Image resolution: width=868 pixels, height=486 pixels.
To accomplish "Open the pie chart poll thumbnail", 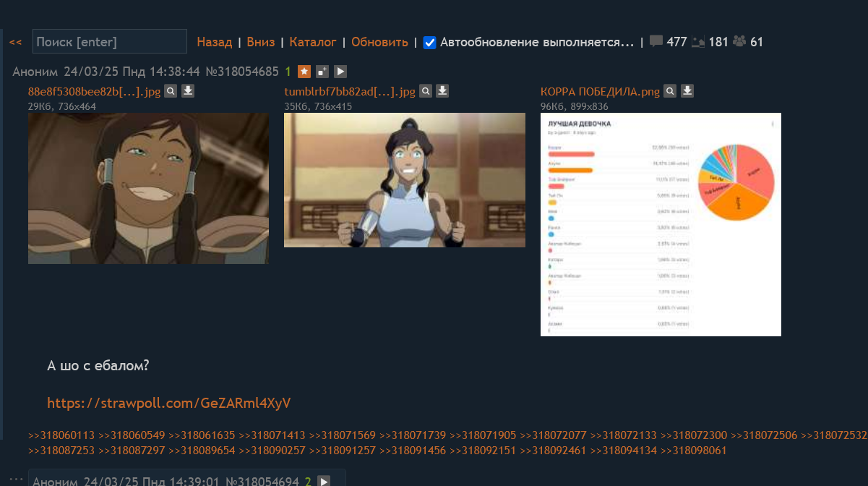I will click(x=661, y=224).
